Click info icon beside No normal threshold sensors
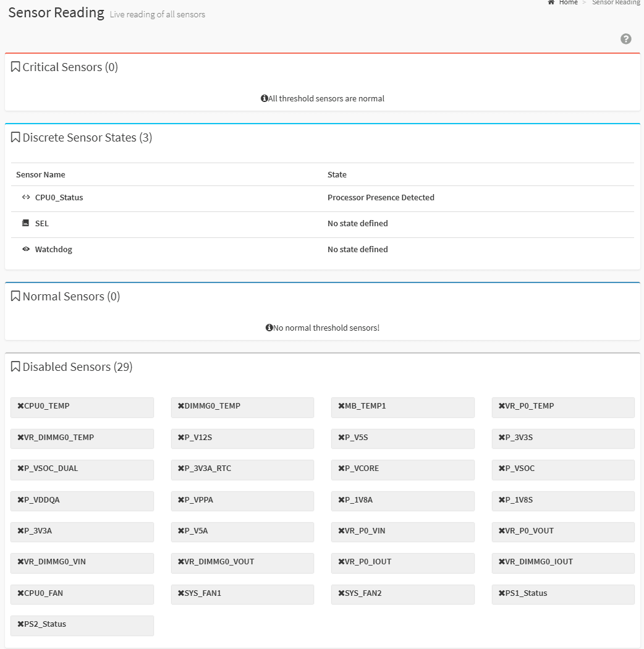Viewport: 644px width, 649px height. point(269,328)
